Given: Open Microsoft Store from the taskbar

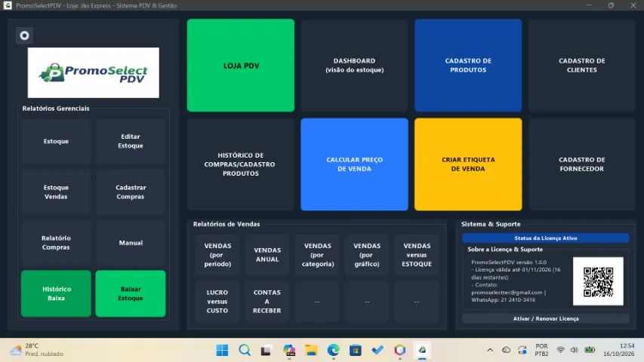Looking at the screenshot, I should [x=356, y=350].
